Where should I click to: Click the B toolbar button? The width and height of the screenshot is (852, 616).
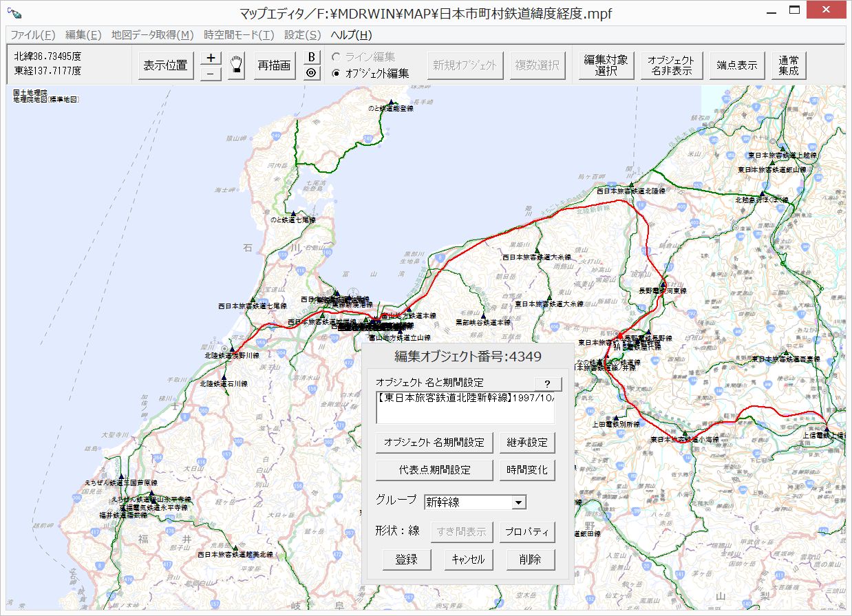[311, 57]
